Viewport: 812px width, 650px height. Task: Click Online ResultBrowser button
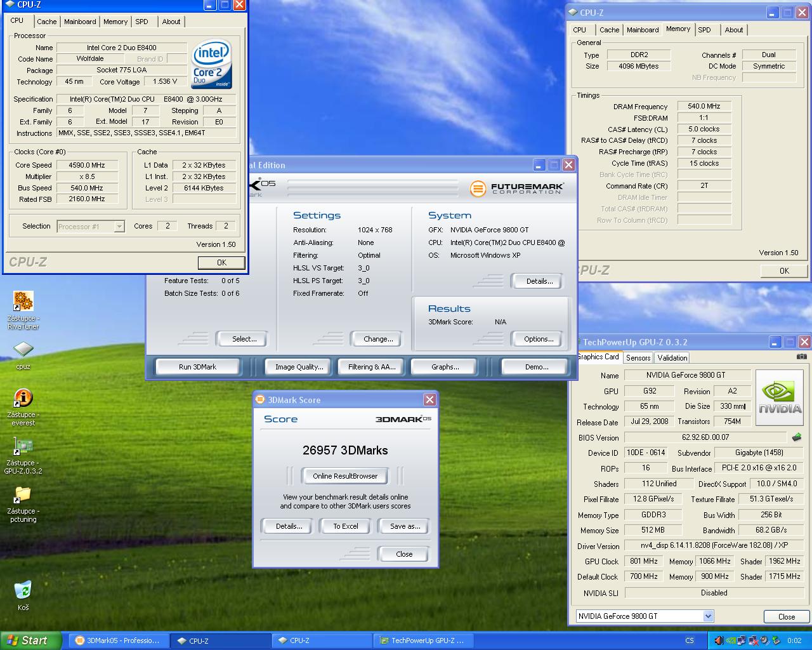[x=345, y=476]
